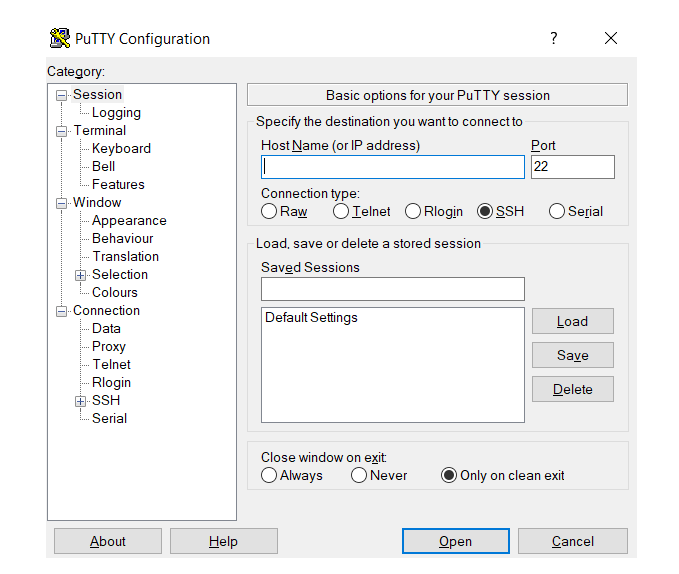The width and height of the screenshot is (679, 574).
Task: Open the Bell settings category
Action: point(103,166)
